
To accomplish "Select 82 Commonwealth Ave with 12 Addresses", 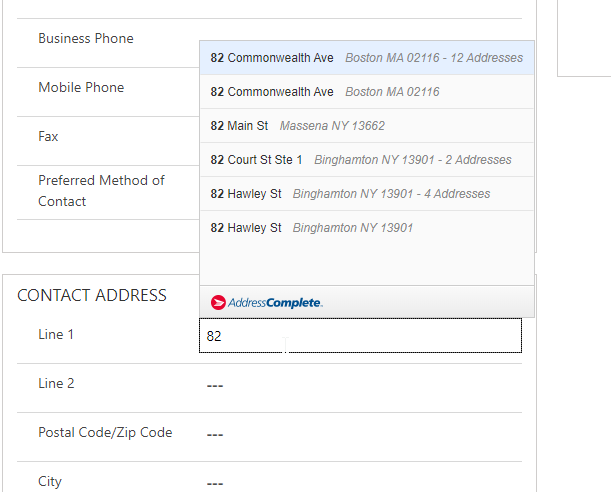I will click(x=366, y=58).
